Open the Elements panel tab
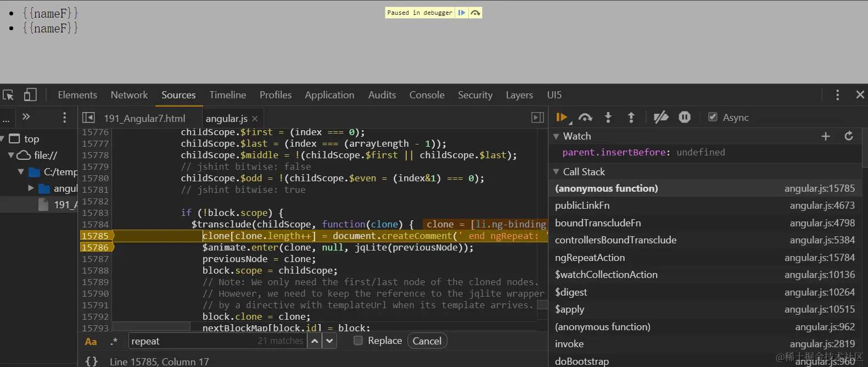This screenshot has height=367, width=868. (77, 95)
